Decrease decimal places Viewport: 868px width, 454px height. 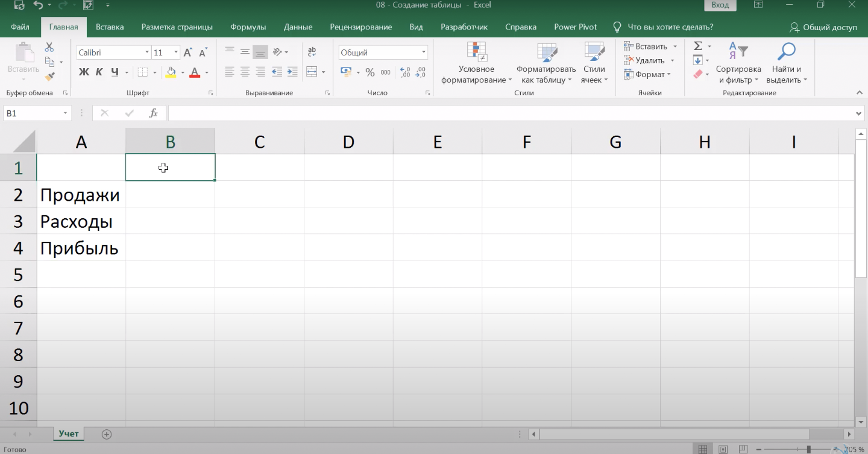(421, 72)
